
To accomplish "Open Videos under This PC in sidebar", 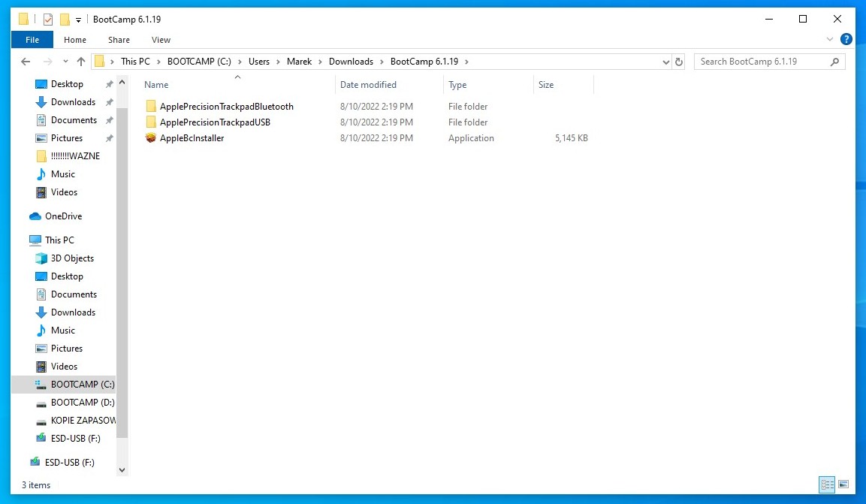I will (x=64, y=367).
